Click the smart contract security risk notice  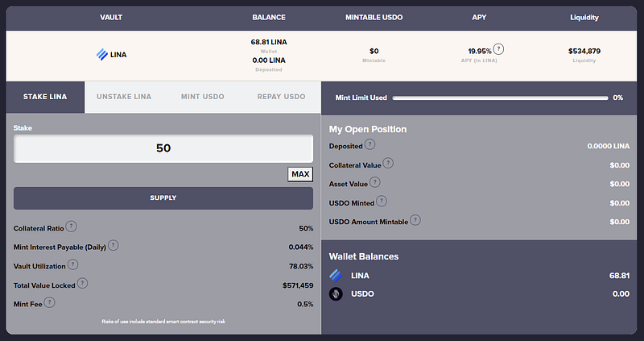tap(163, 322)
